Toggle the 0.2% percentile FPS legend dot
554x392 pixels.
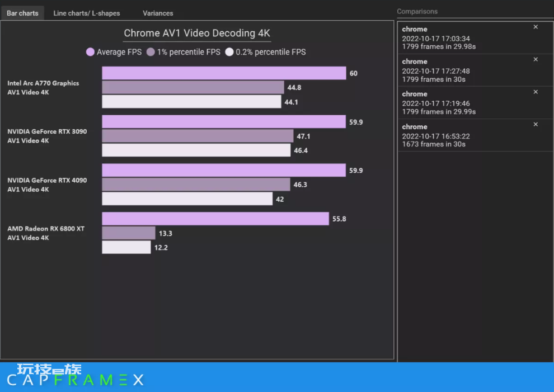[x=229, y=52]
